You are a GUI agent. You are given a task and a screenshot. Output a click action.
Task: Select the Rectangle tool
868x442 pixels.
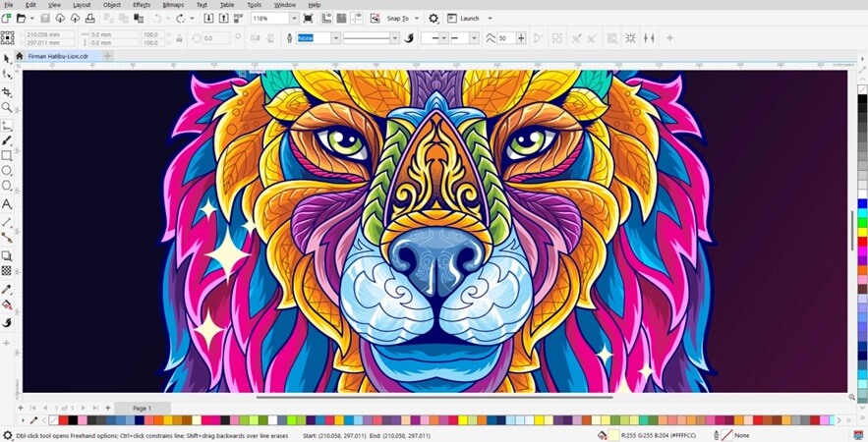point(7,155)
